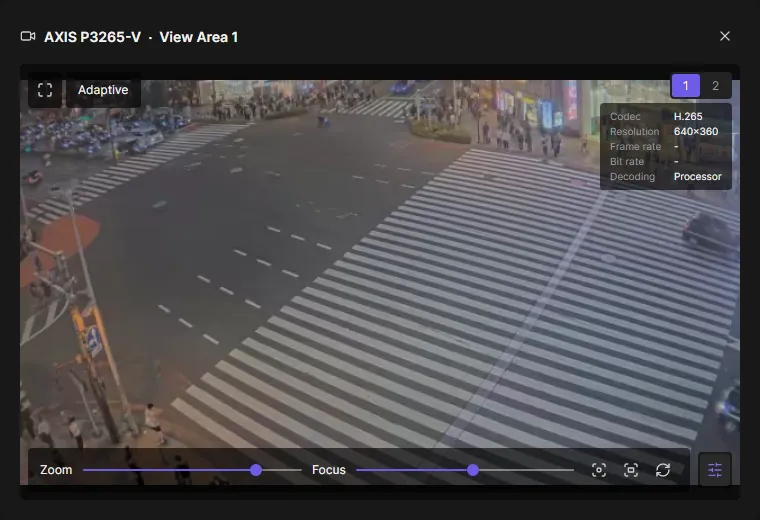Toggle the image settings sliders button

(715, 470)
